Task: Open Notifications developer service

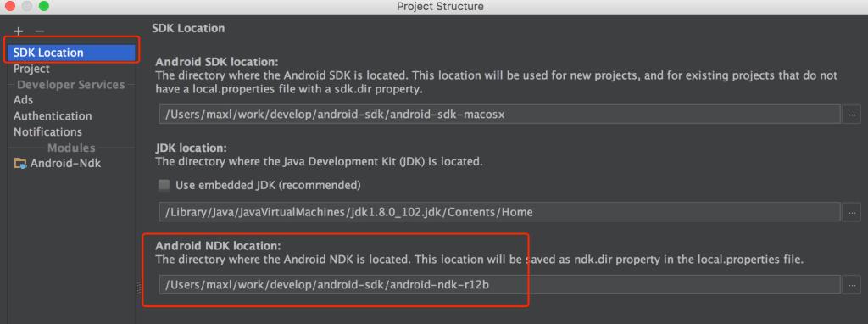Action: (x=47, y=132)
